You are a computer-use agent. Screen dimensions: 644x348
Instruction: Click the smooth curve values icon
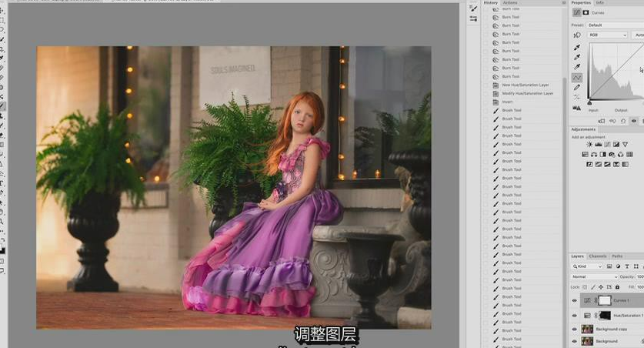click(x=577, y=97)
